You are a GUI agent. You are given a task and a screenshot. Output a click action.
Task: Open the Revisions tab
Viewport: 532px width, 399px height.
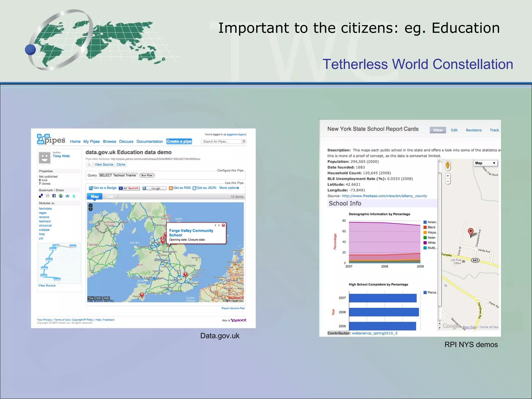473,130
